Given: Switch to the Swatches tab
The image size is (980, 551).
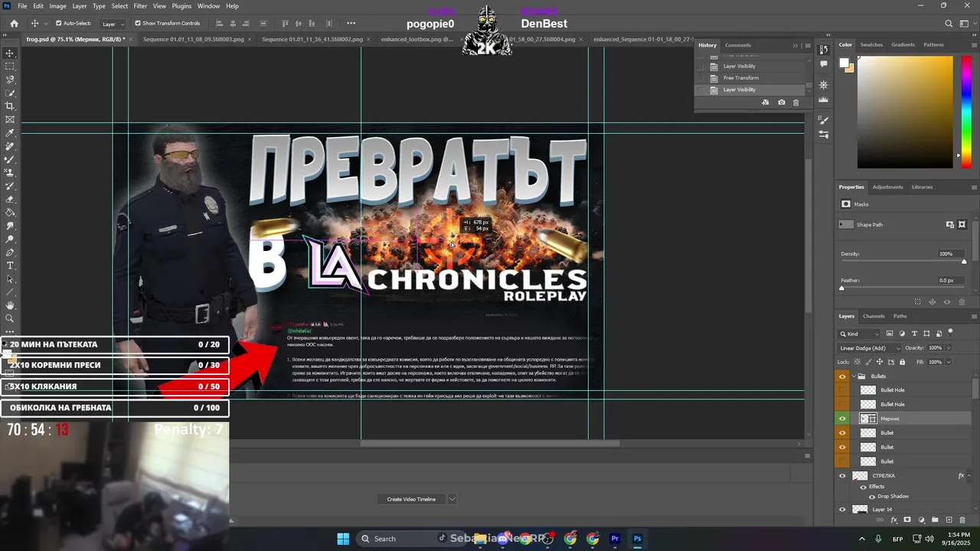Looking at the screenshot, I should pos(871,44).
